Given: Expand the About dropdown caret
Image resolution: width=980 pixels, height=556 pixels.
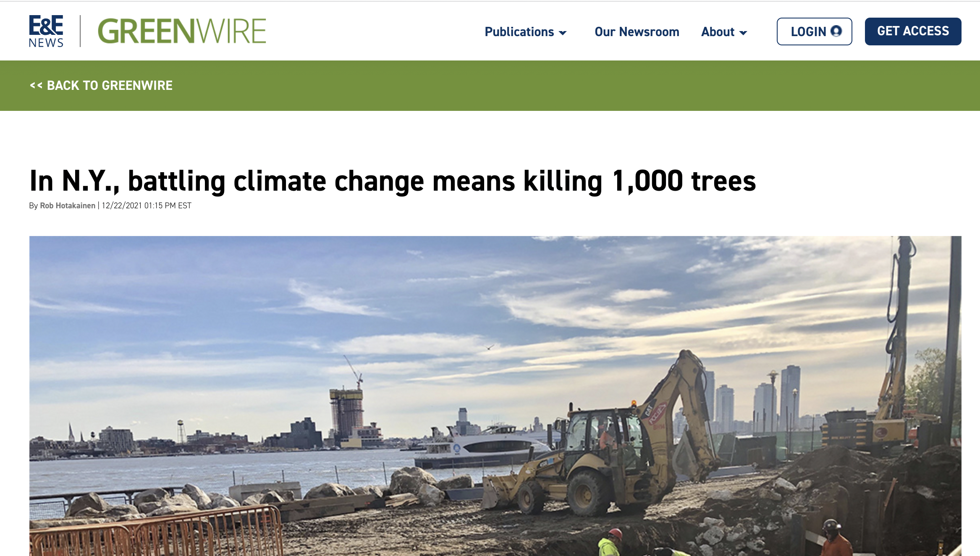Looking at the screenshot, I should point(743,33).
